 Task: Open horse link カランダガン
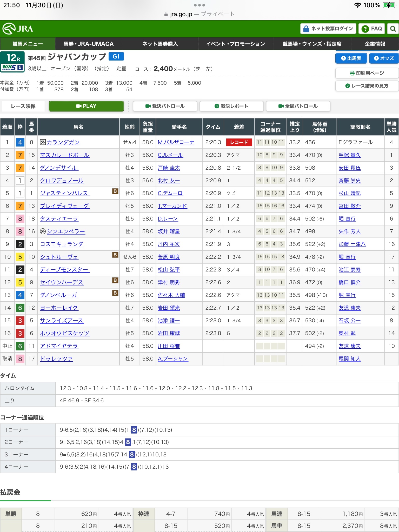(63, 142)
